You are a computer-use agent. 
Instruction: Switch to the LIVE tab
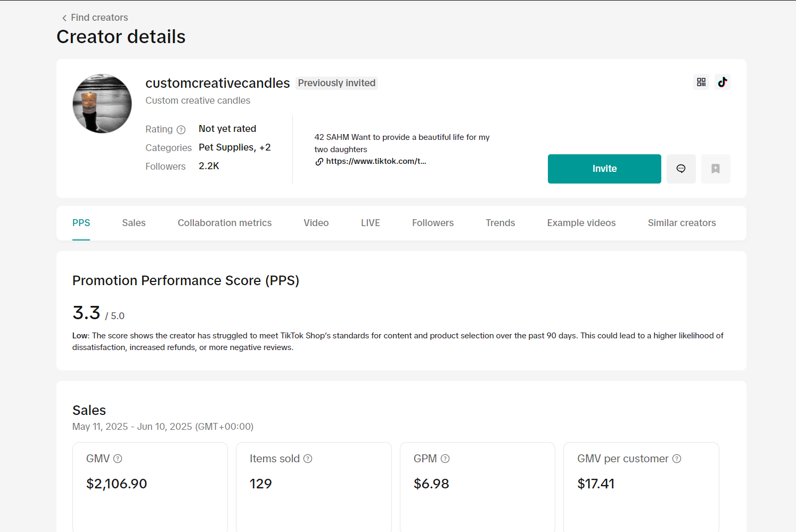point(370,223)
